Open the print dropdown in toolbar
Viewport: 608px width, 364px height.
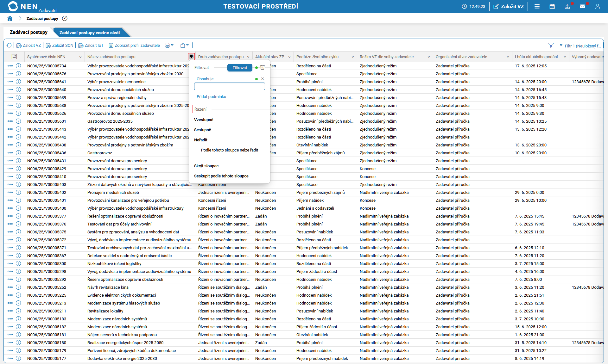point(169,46)
